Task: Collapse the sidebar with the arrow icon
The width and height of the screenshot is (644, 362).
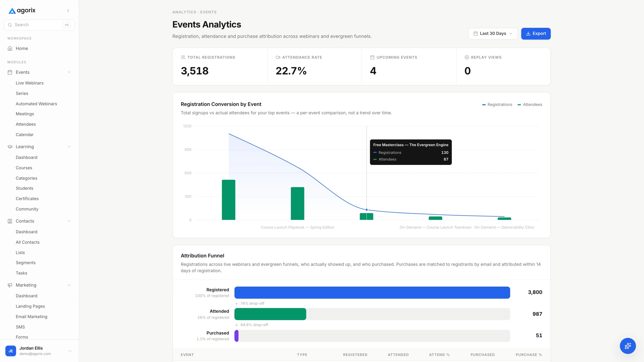Action: click(x=68, y=11)
